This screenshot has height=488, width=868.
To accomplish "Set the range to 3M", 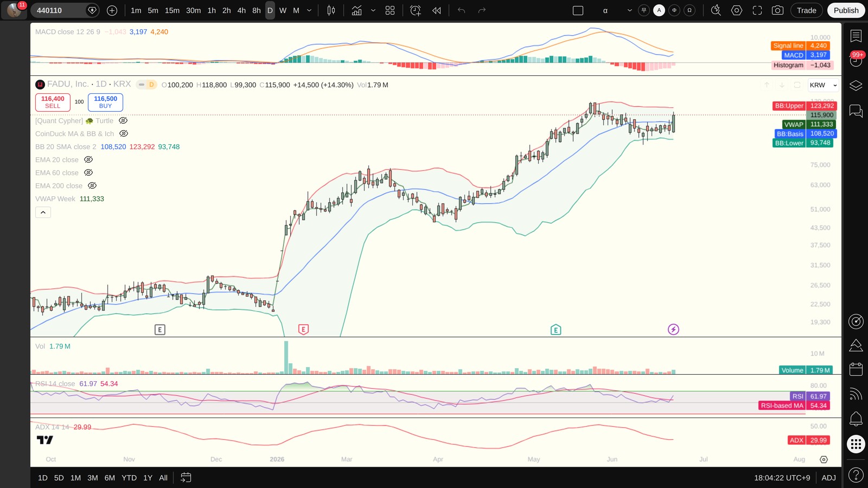I will coord(93,478).
